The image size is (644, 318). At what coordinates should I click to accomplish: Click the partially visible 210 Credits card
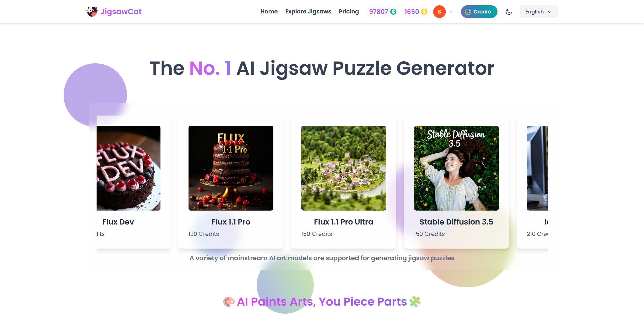pyautogui.click(x=532, y=182)
